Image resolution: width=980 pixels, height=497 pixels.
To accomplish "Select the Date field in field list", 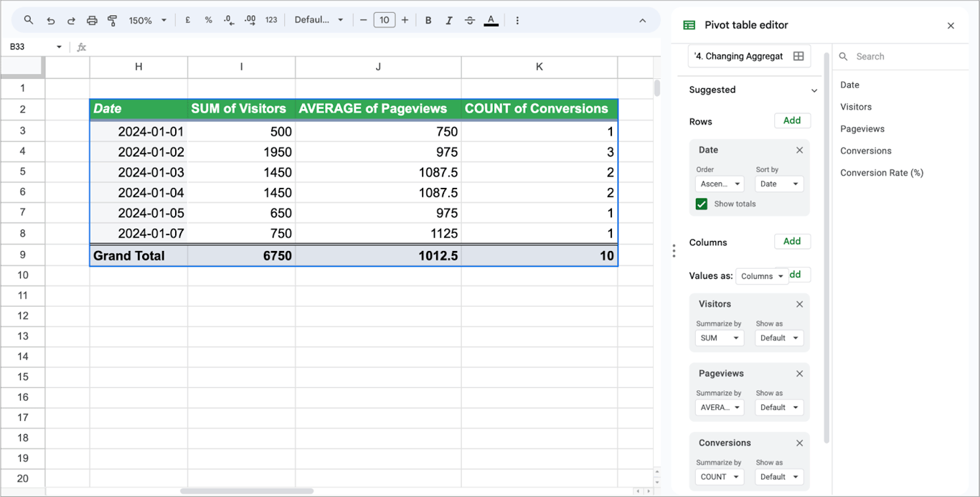I will 849,85.
